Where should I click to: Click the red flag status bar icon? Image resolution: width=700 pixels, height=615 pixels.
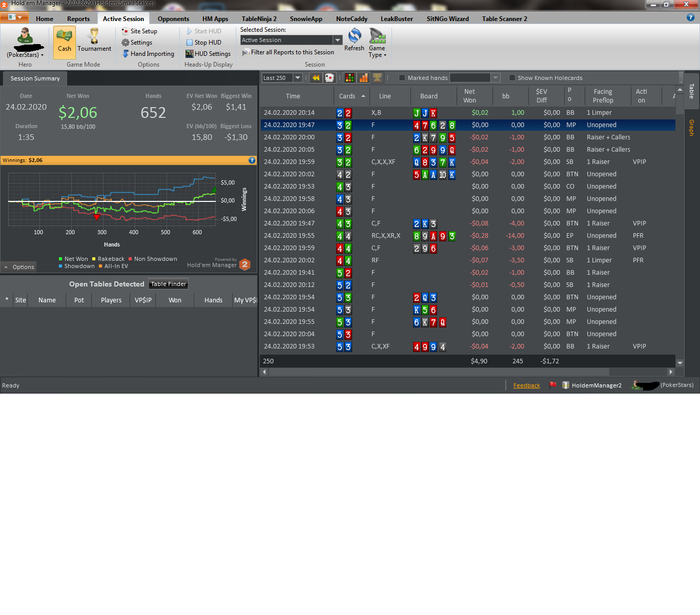point(553,385)
